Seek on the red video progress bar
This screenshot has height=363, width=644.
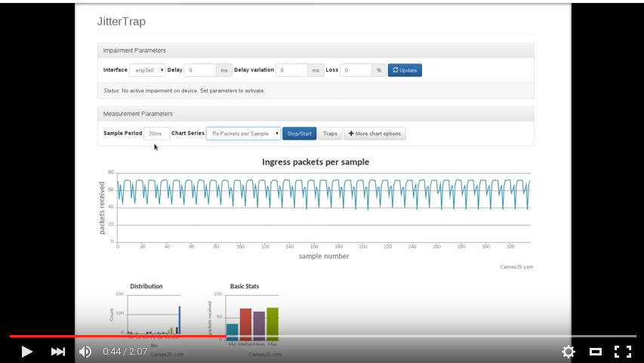pyautogui.click(x=113, y=336)
